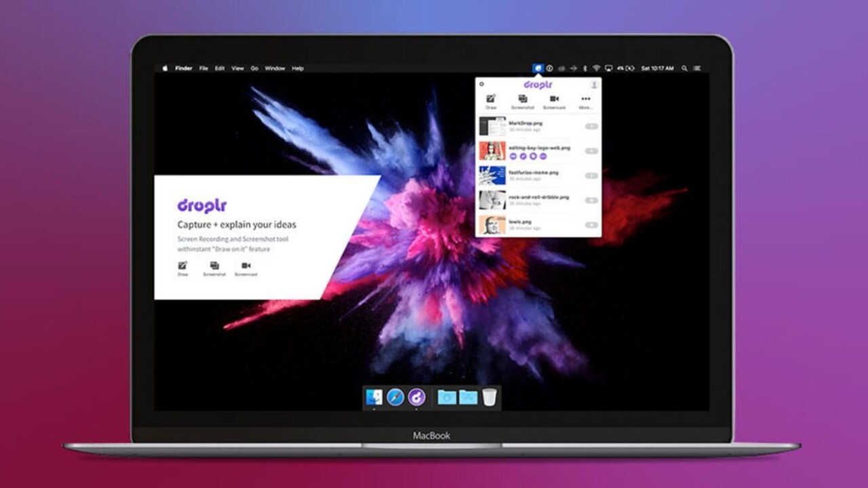Click the circled info menu bar icon

(549, 68)
